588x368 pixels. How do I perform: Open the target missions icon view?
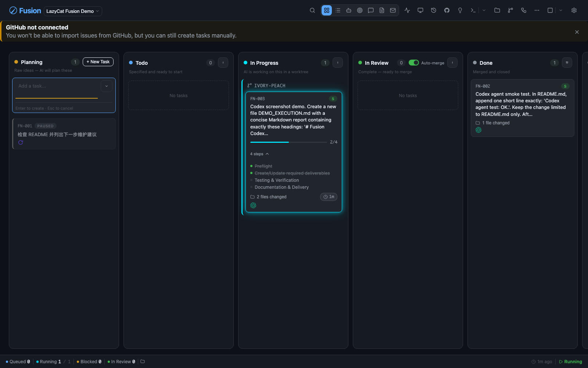tap(360, 10)
